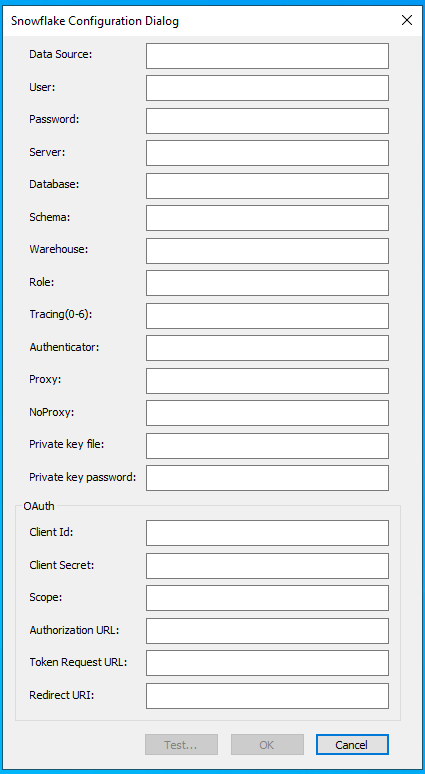The height and width of the screenshot is (774, 425).
Task: Click the Data Source input field
Action: tap(267, 56)
